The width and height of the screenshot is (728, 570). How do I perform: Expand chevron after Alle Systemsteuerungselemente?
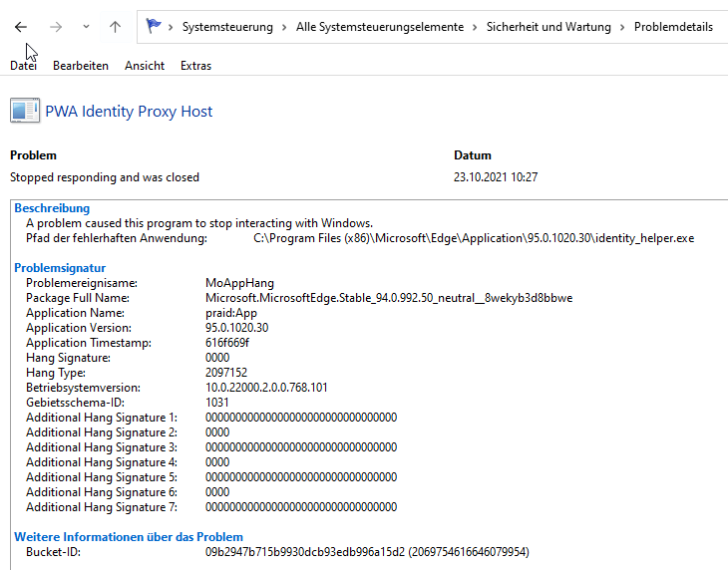[x=475, y=27]
